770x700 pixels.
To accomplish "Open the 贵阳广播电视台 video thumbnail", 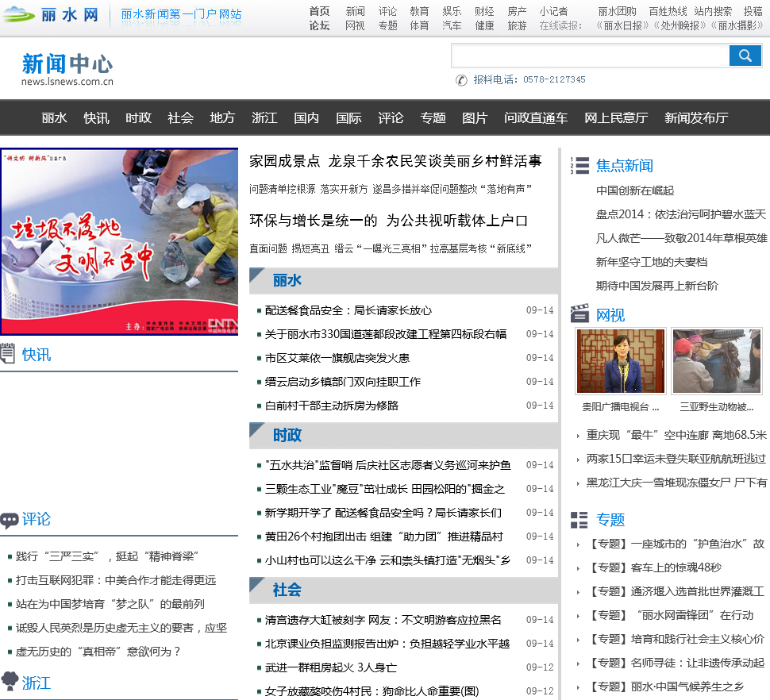I will tap(621, 361).
